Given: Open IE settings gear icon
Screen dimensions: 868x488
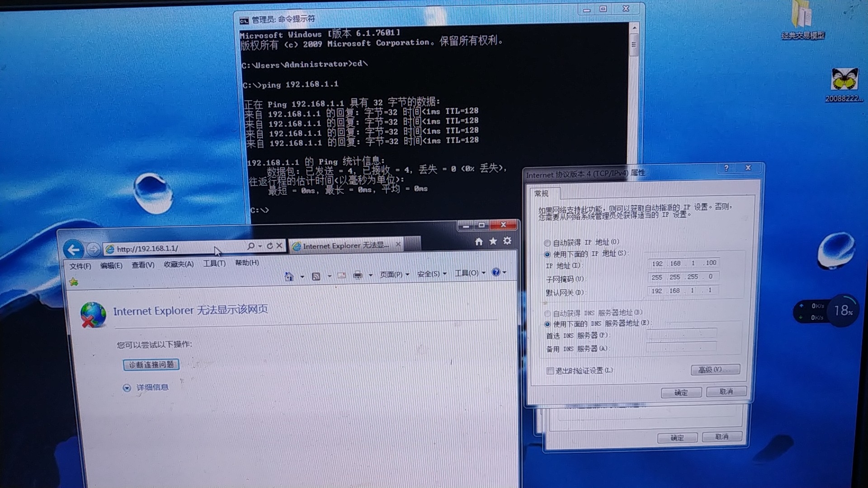Looking at the screenshot, I should pos(507,241).
